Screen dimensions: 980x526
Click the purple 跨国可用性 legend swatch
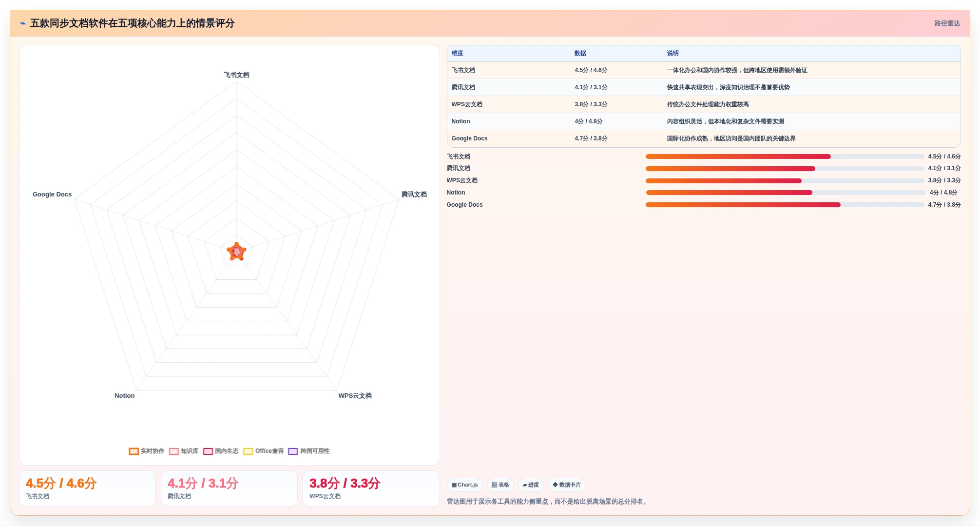pyautogui.click(x=293, y=451)
